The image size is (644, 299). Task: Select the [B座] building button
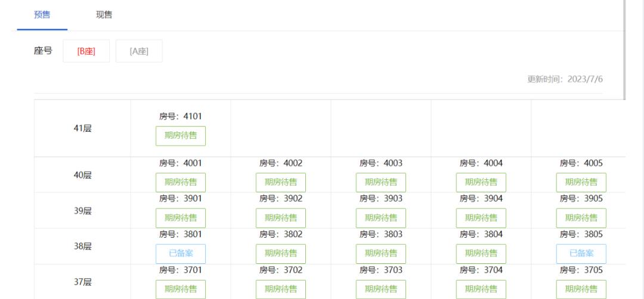86,51
